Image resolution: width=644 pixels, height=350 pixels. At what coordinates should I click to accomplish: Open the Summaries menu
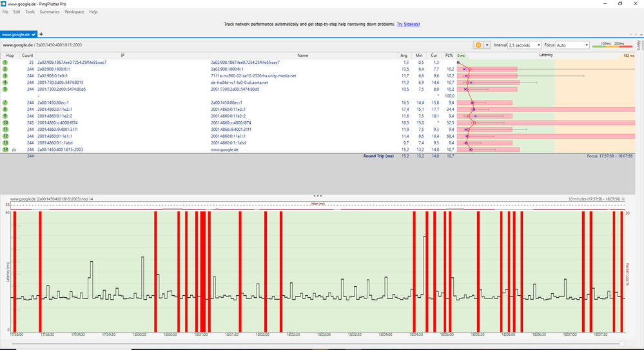(x=50, y=12)
